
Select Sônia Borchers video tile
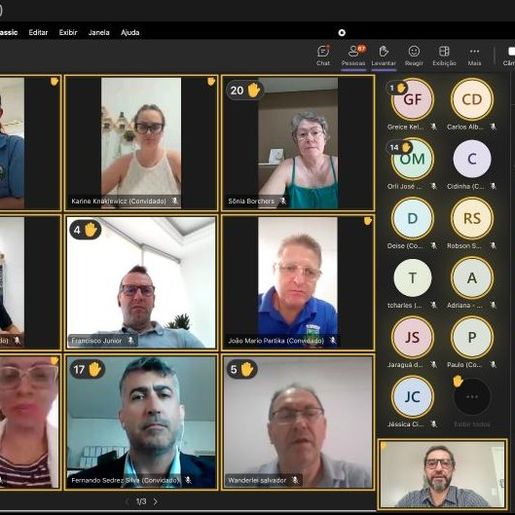pyautogui.click(x=298, y=143)
